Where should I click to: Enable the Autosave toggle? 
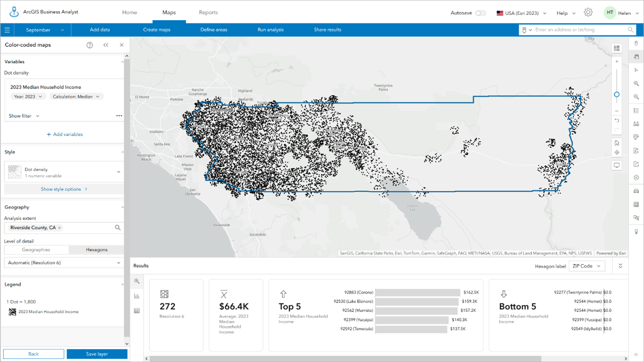[x=481, y=13]
